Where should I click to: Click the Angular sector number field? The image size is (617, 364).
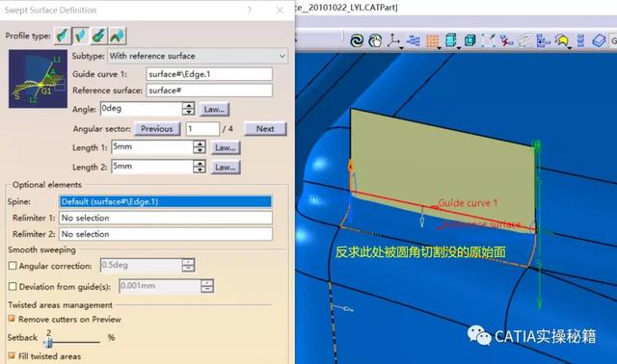click(x=202, y=129)
